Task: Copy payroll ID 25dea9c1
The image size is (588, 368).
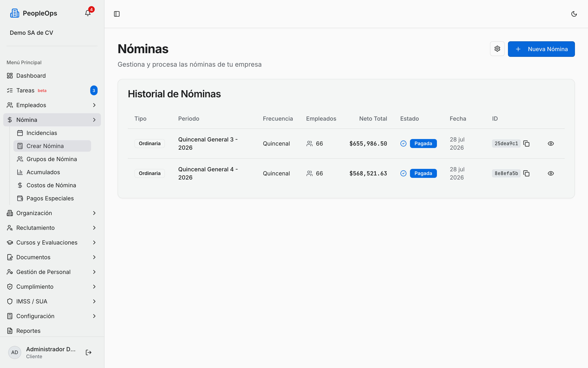Action: 526,144
